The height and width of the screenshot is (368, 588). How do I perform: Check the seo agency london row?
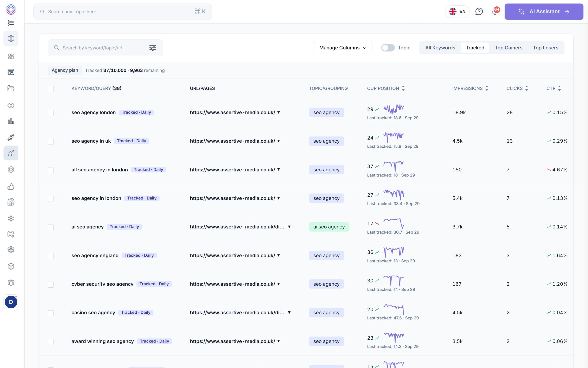tap(51, 113)
